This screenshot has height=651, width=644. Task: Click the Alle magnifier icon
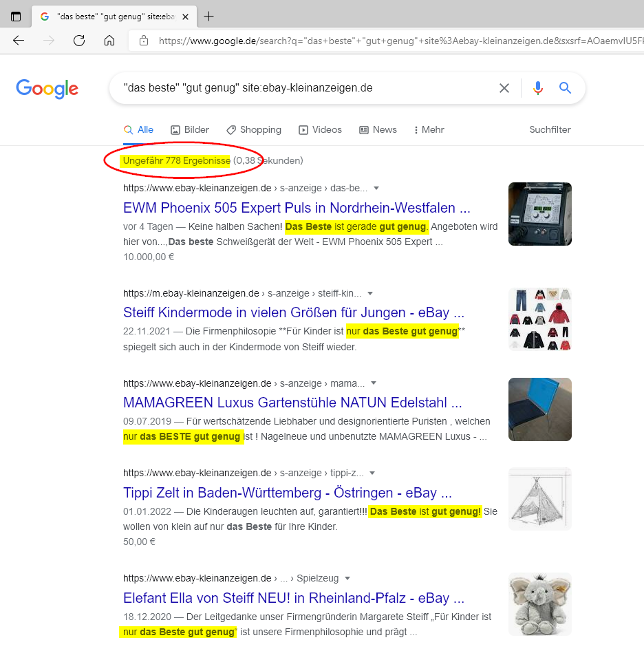coord(128,130)
